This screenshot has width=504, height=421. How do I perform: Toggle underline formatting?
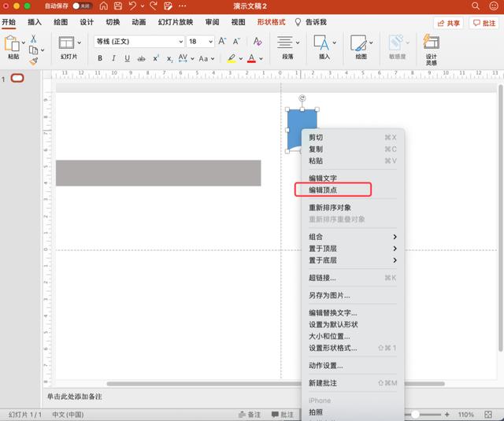point(128,58)
